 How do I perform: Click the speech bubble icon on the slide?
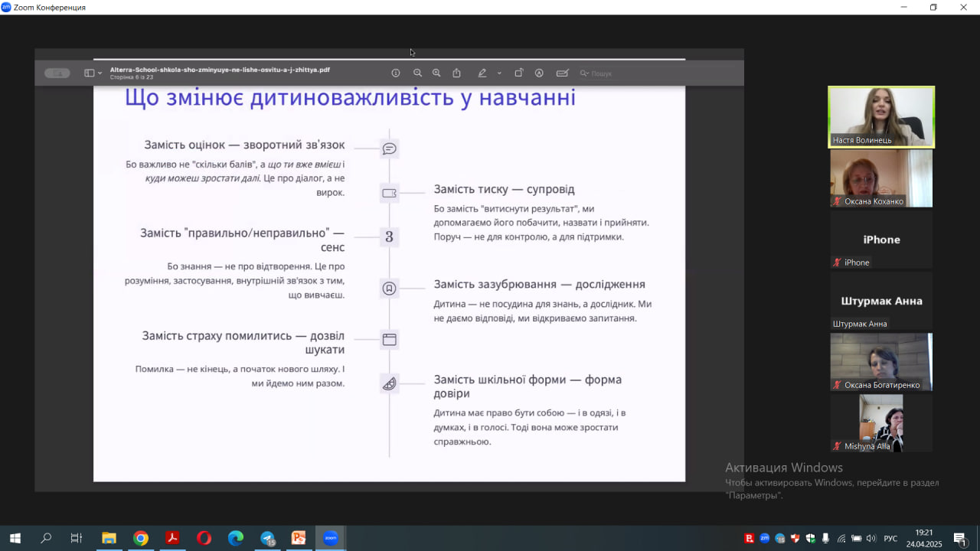390,148
